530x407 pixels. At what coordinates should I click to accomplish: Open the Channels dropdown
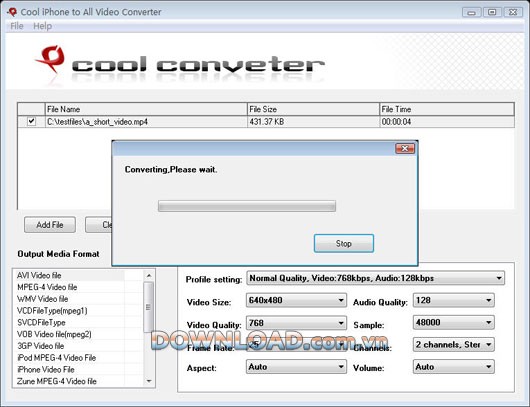pyautogui.click(x=454, y=344)
